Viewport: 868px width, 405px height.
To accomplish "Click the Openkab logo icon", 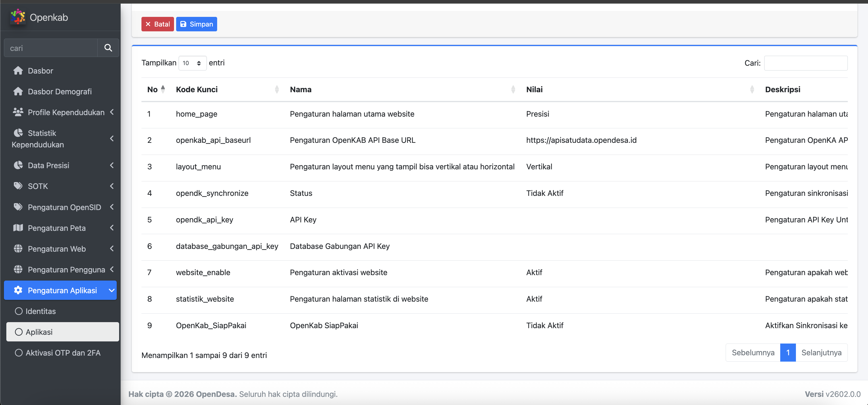I will pyautogui.click(x=17, y=17).
